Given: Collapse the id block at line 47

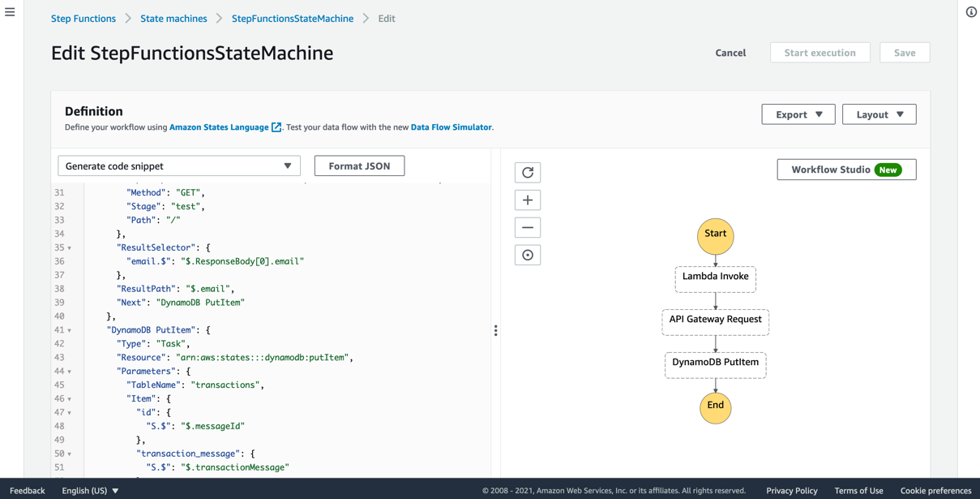Looking at the screenshot, I should [70, 413].
